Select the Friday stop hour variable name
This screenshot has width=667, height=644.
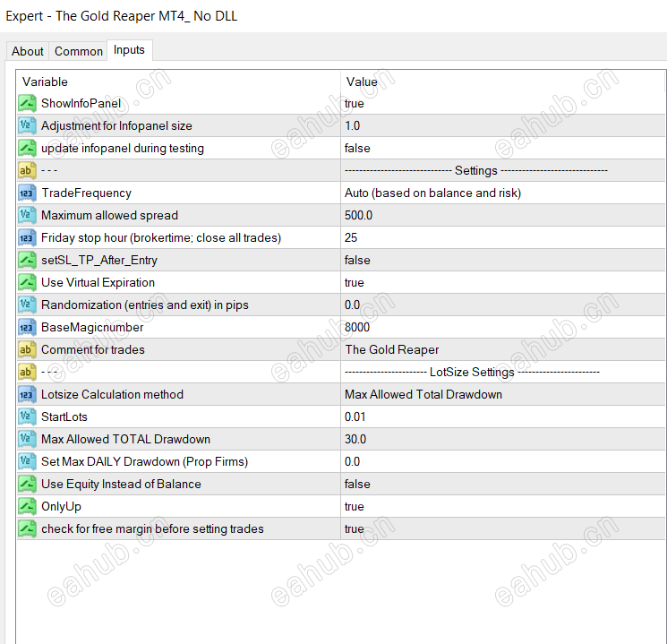tap(161, 238)
